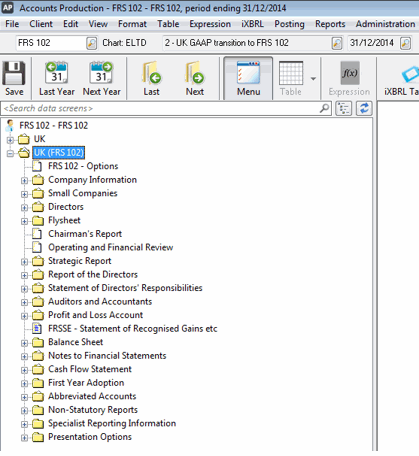Screen dimensions: 419x456
Task: Go to Next Year period
Action: point(102,79)
